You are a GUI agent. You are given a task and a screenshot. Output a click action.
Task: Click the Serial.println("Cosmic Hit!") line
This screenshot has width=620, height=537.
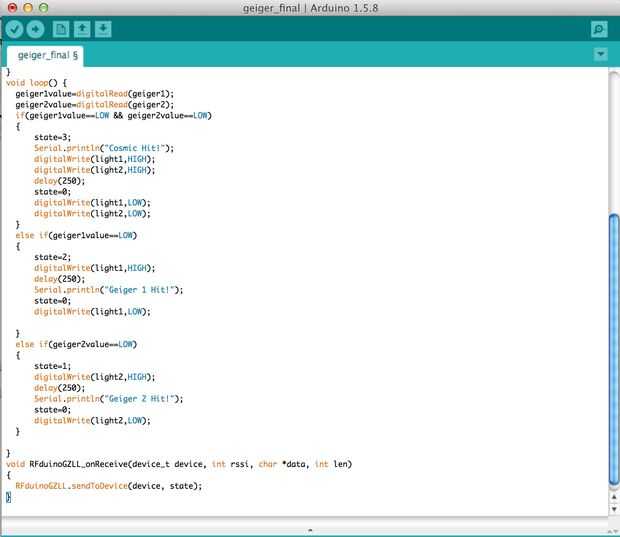[x=104, y=148]
